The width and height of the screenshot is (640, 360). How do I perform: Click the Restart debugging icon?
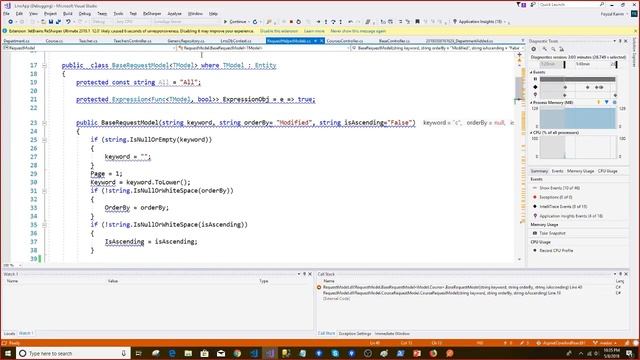298,22
